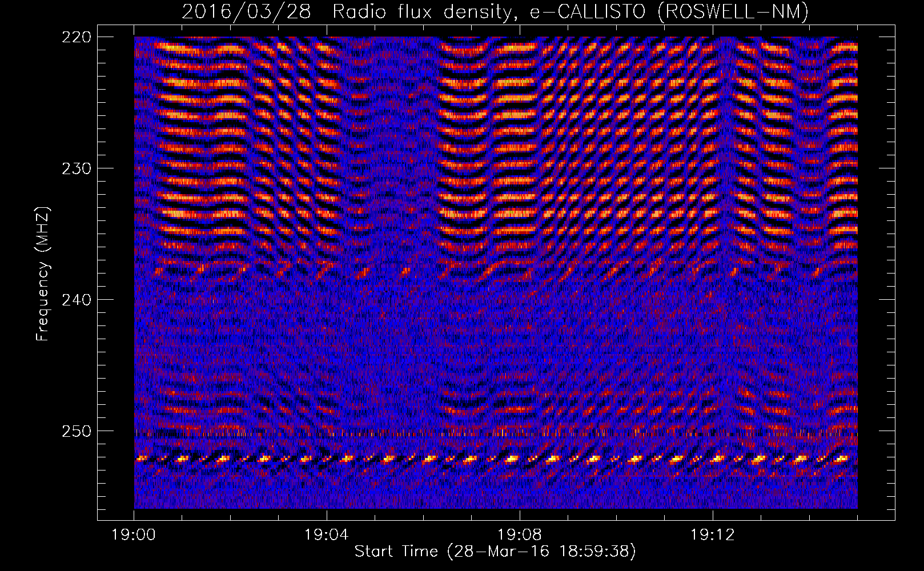Screen dimensions: 924x571
Task: Click the 19:00 time tick label
Action: tap(134, 535)
